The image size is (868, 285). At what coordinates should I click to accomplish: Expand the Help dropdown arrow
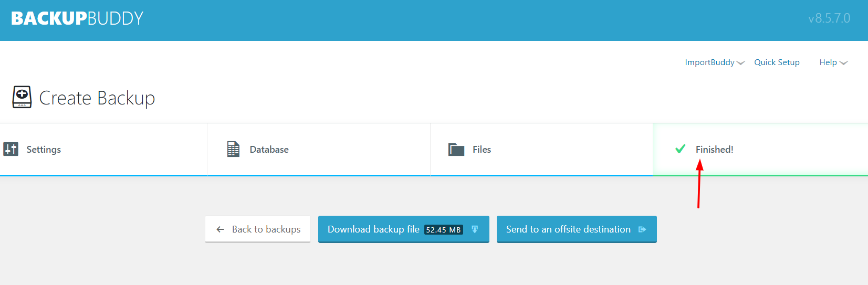(x=844, y=63)
